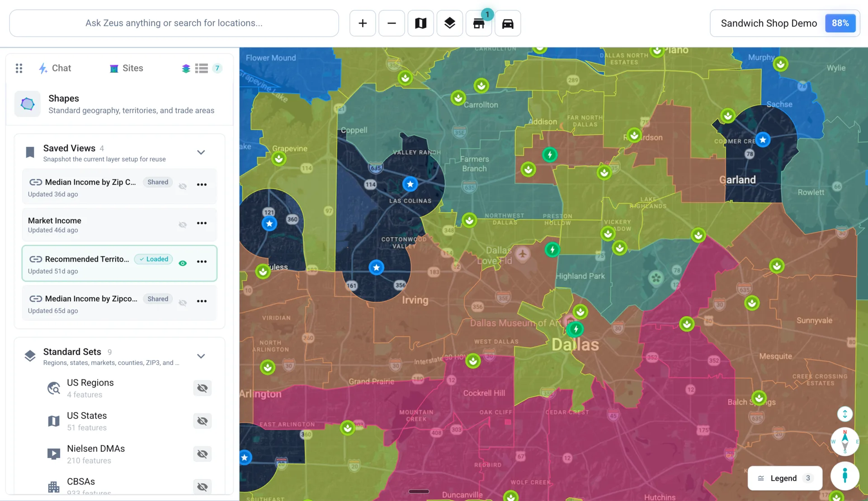Toggle CBSAs layer visibility
The height and width of the screenshot is (501, 868).
tap(202, 487)
